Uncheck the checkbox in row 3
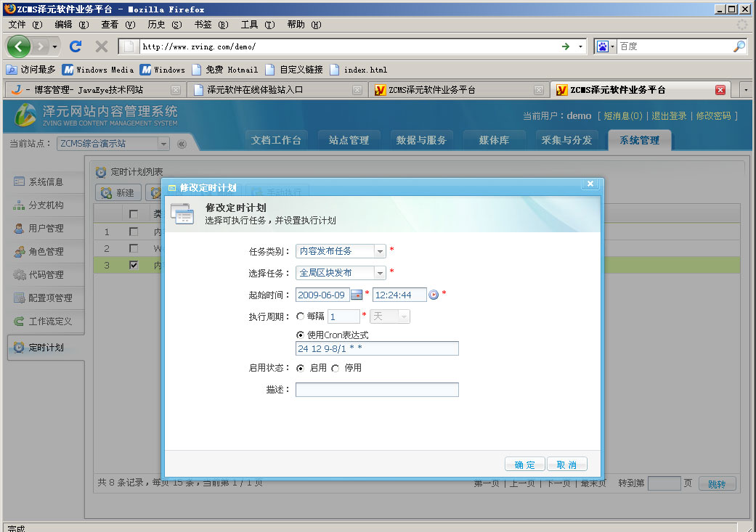 click(134, 265)
